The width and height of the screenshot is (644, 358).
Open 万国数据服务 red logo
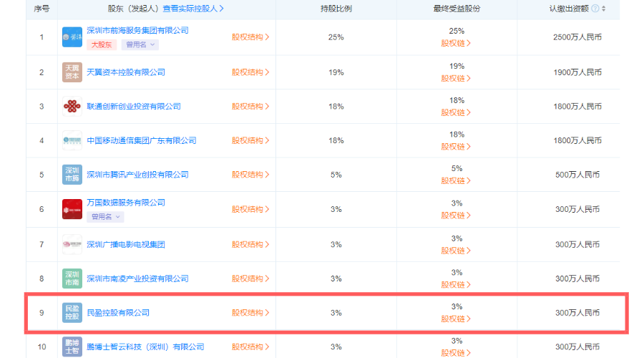click(72, 209)
